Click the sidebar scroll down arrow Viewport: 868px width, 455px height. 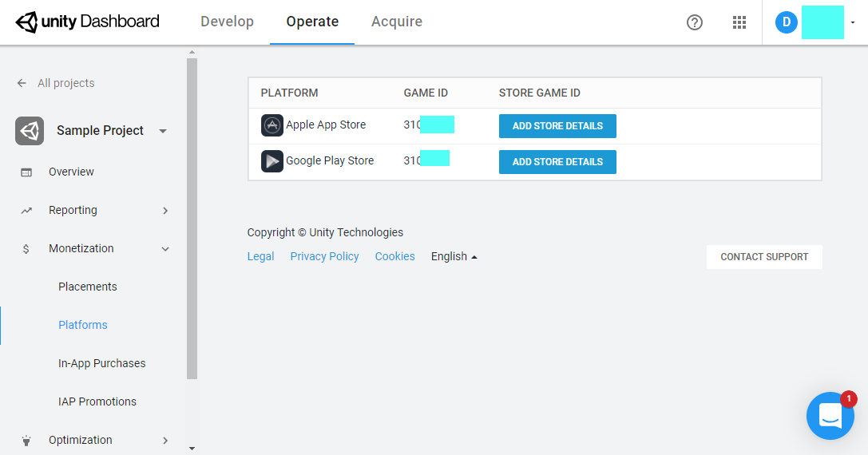192,449
